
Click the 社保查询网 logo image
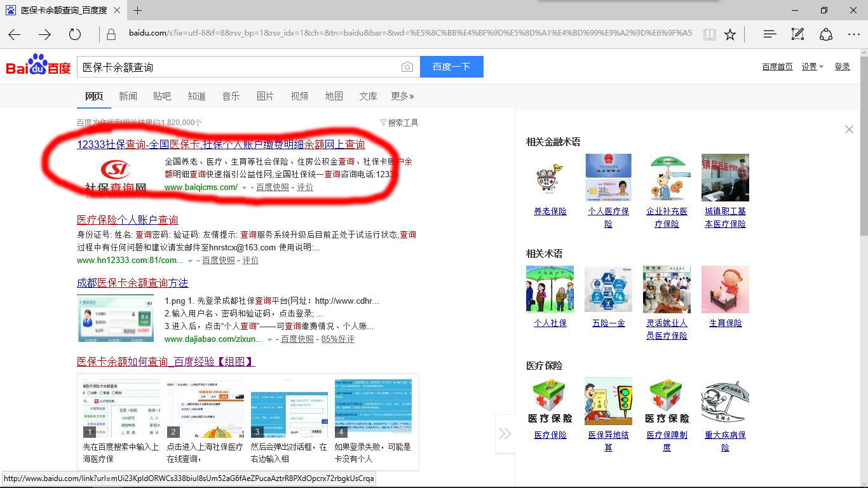pos(116,177)
